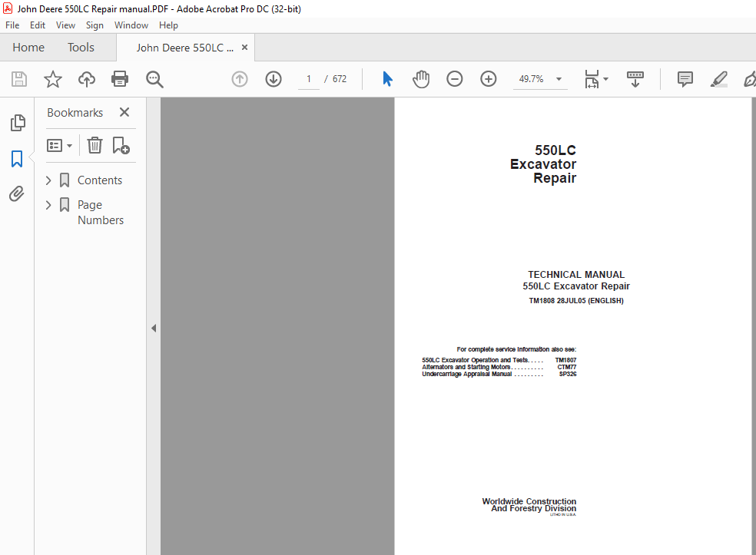The image size is (756, 555).
Task: Open the Edit menu
Action: tap(38, 25)
